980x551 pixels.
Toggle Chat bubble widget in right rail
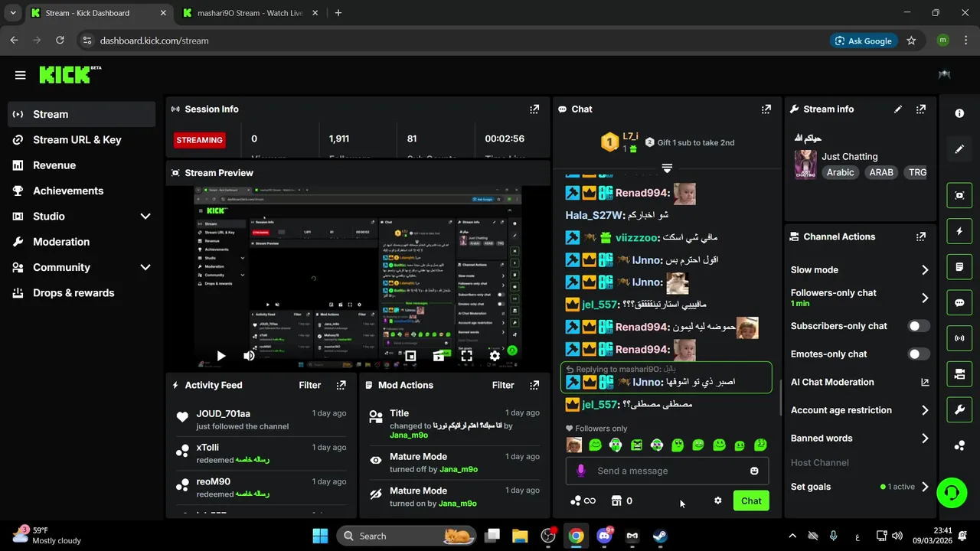click(959, 302)
